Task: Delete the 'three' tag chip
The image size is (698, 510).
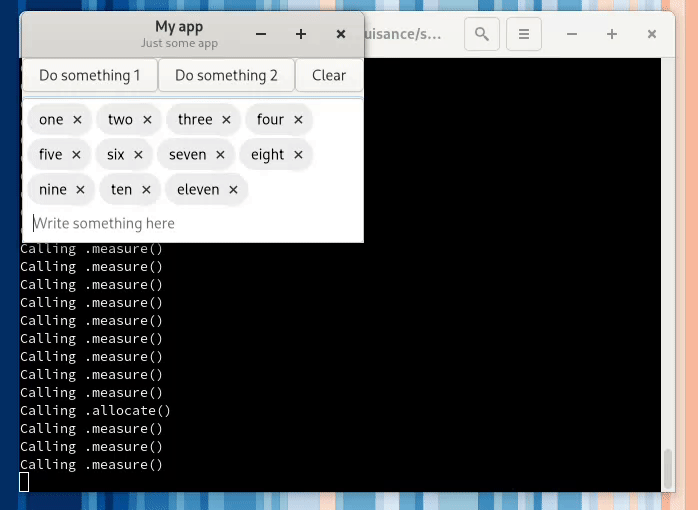Action: (226, 120)
